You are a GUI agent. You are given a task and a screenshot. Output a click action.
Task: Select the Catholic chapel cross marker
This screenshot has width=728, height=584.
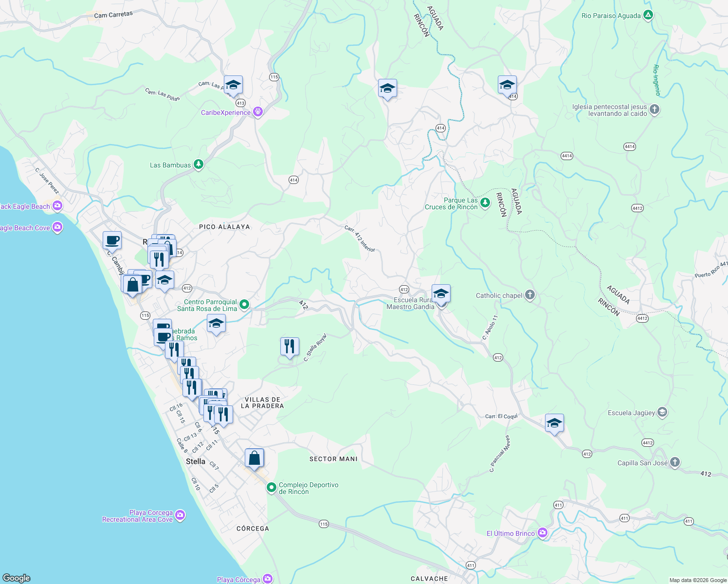tap(529, 294)
